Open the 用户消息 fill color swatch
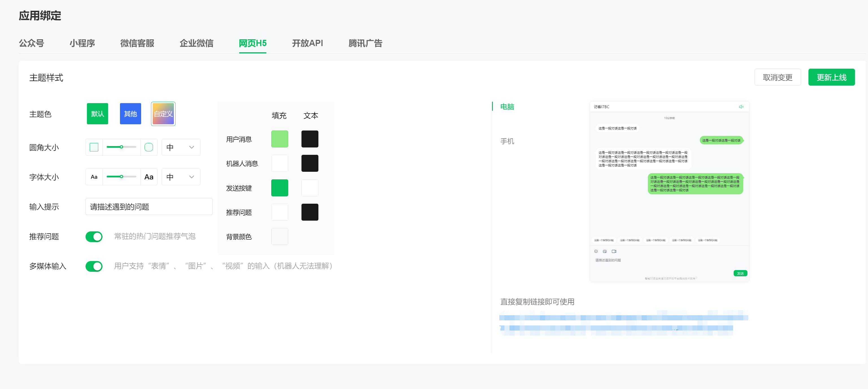 [279, 139]
